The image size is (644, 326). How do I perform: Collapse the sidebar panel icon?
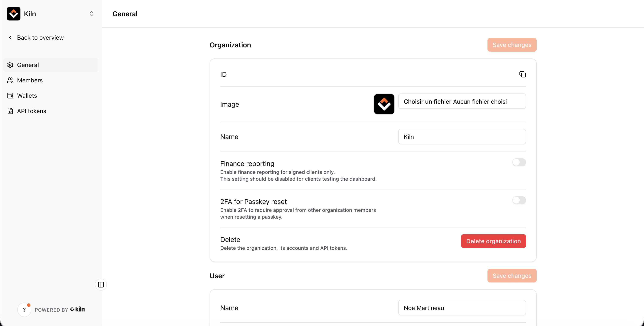tap(101, 284)
